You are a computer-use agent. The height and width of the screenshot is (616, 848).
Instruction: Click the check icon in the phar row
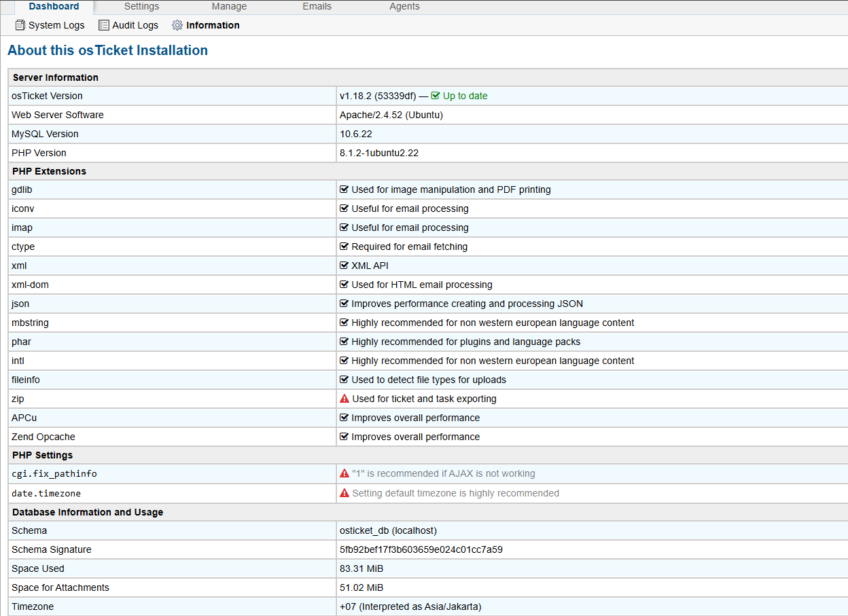344,342
